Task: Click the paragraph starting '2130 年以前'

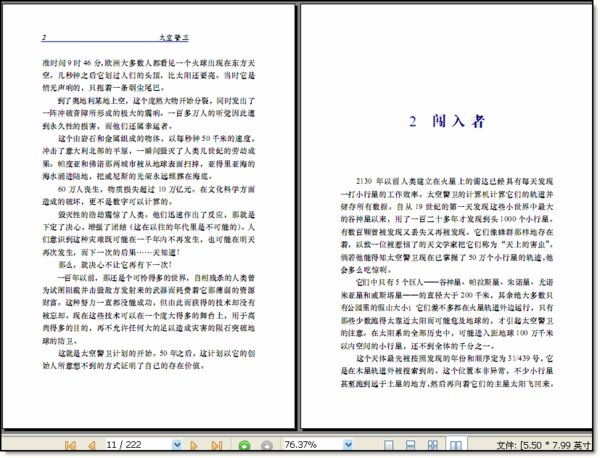Action: tap(447, 225)
